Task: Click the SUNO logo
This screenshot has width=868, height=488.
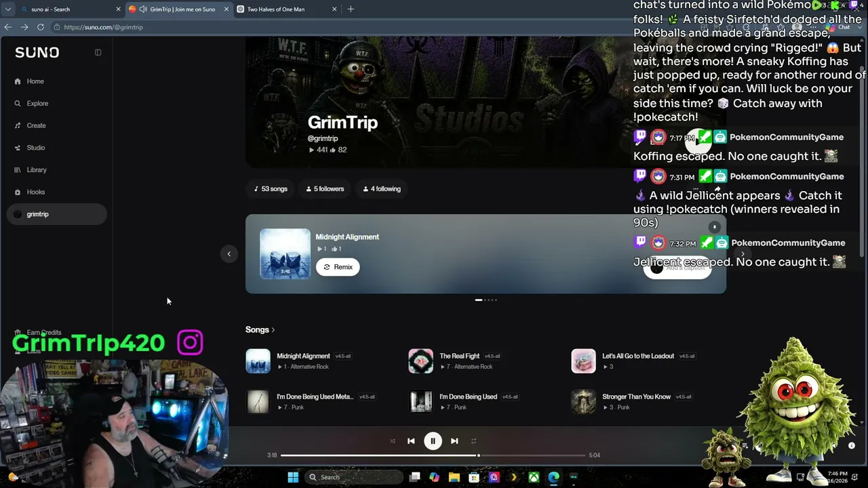Action: [x=37, y=52]
